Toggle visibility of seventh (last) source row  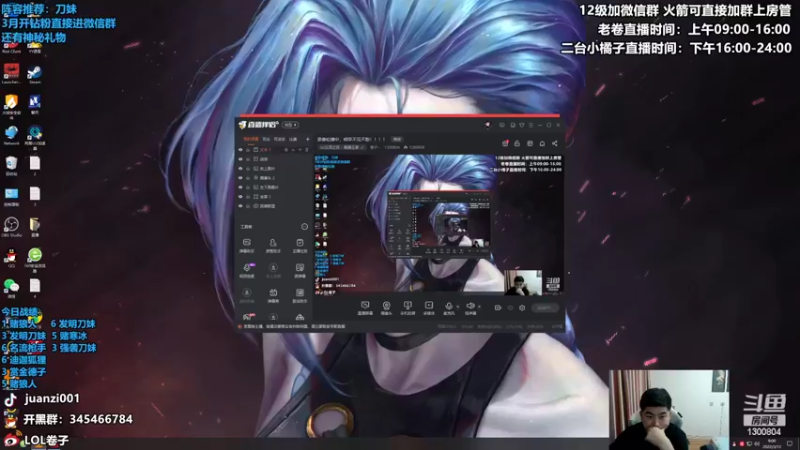click(240, 206)
